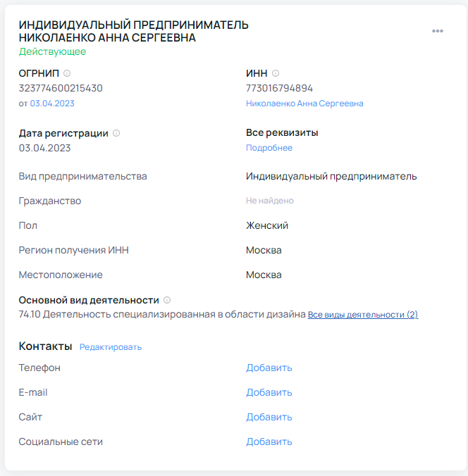Click Редактировать next to Контакты

coord(111,347)
